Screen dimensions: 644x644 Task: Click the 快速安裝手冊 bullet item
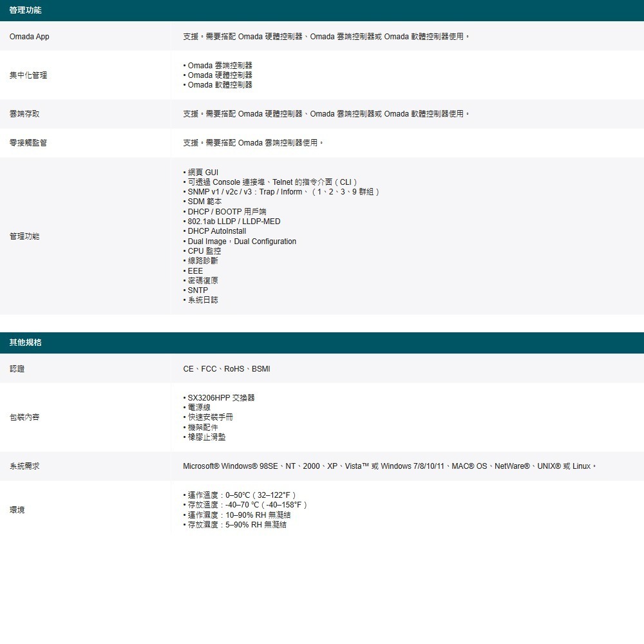point(208,417)
